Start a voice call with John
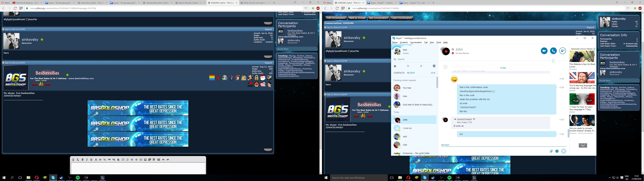 553,51
